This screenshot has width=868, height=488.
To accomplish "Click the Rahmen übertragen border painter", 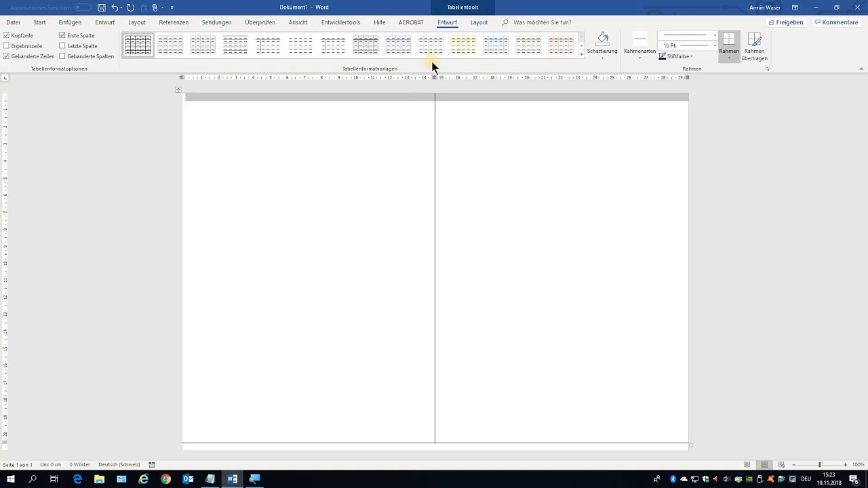I will 754,46.
